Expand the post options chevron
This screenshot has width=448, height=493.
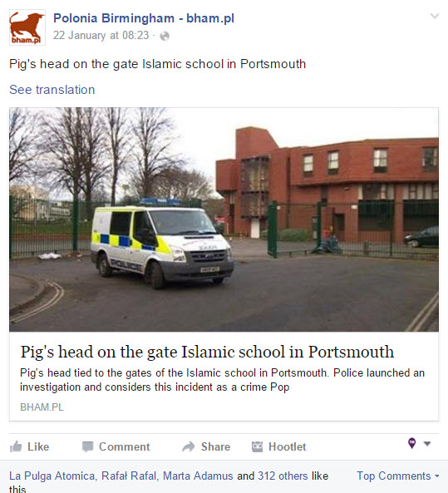(x=435, y=16)
